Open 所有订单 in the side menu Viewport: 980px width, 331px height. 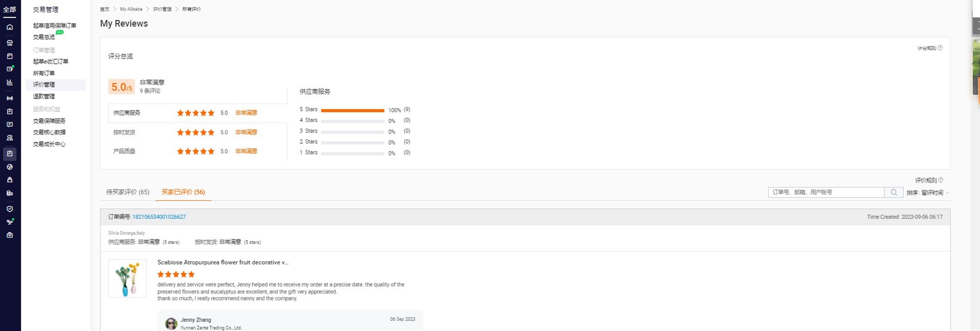pos(44,73)
